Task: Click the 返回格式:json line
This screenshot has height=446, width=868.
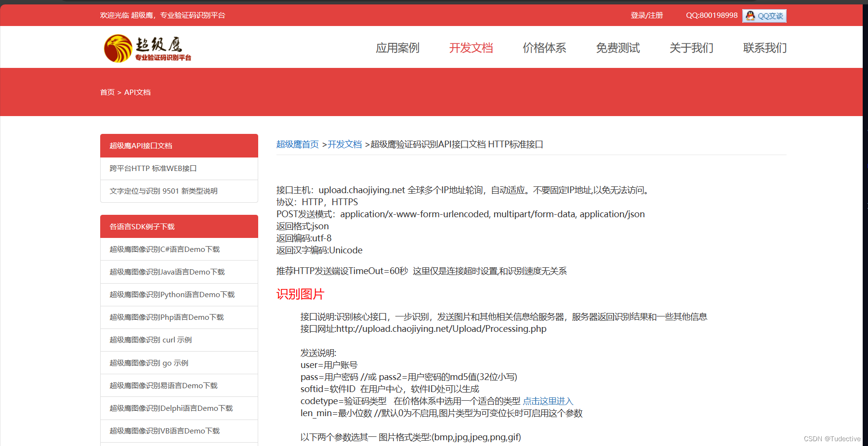Action: pos(302,226)
